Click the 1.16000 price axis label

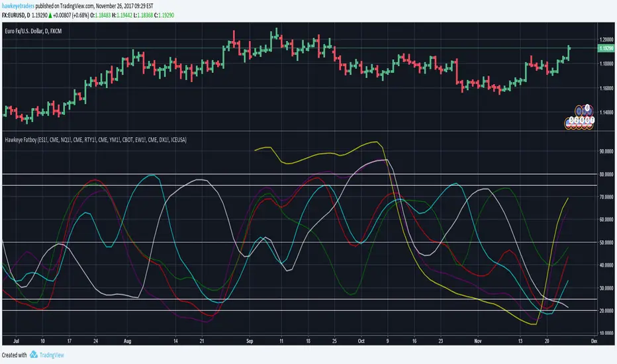[606, 88]
